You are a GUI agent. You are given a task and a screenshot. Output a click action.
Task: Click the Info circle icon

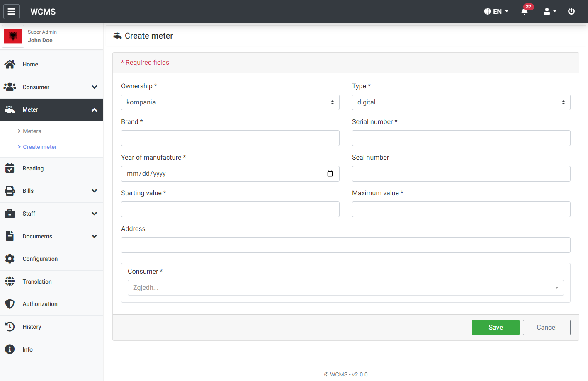coord(10,349)
